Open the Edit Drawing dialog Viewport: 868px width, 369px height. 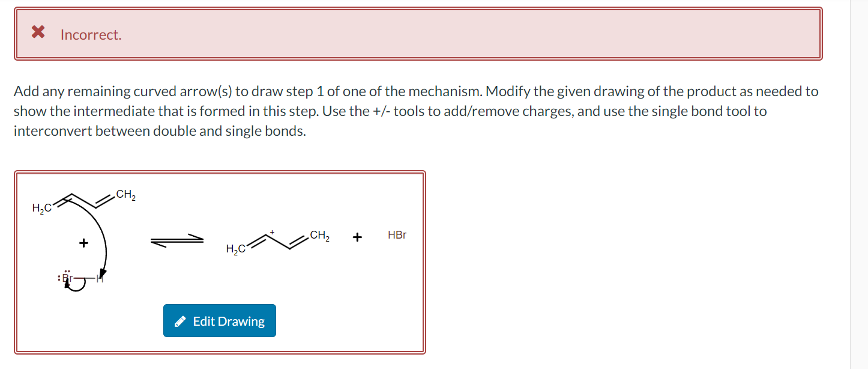(219, 320)
